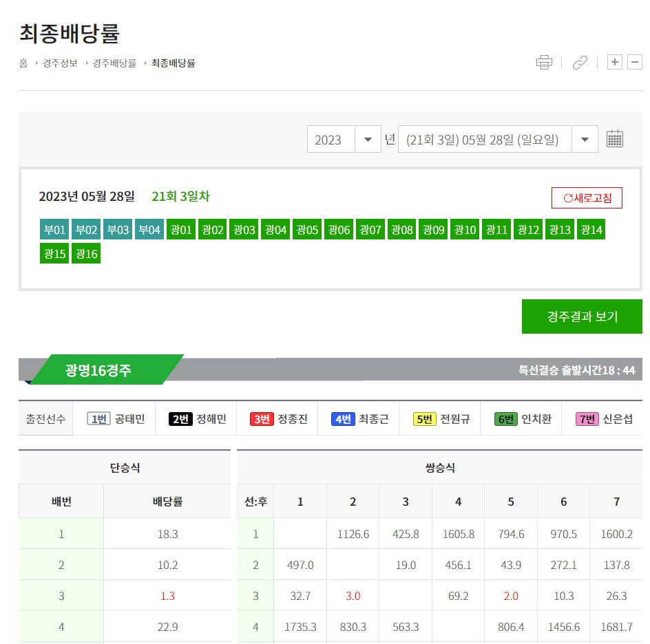Viewport: 650px width, 644px height.
Task: Expand the 05월 28일 date selector arrow
Action: (585, 138)
